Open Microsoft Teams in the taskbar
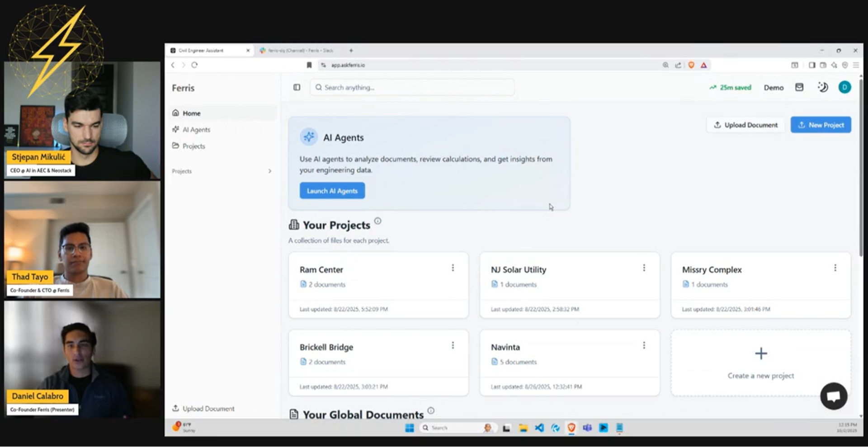 [x=587, y=428]
